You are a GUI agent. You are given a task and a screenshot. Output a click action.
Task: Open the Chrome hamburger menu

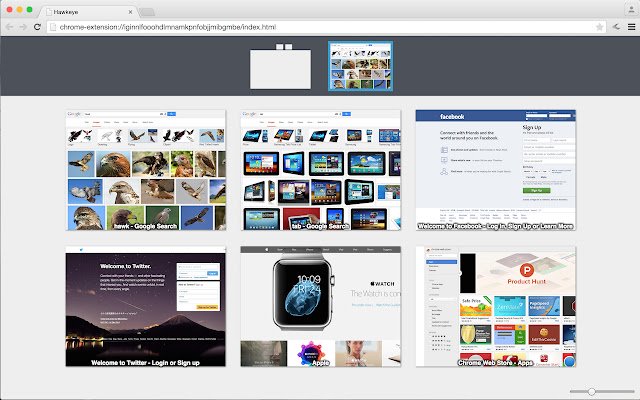coord(631,27)
